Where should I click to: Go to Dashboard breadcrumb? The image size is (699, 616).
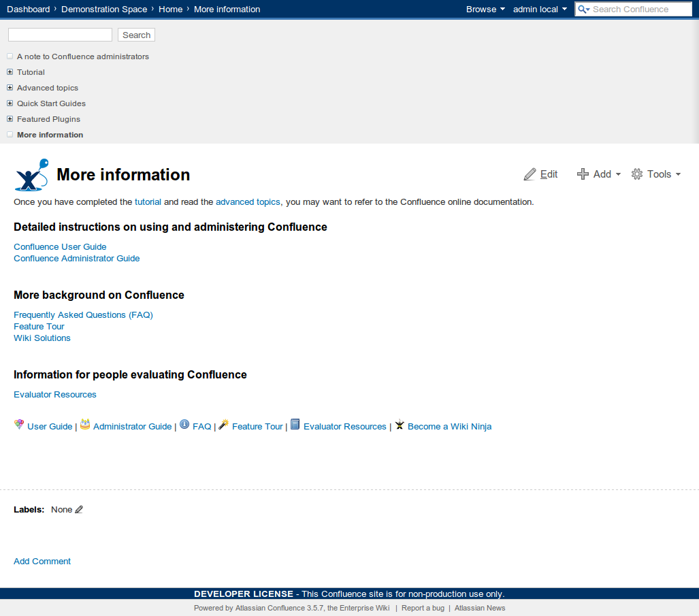tap(29, 10)
